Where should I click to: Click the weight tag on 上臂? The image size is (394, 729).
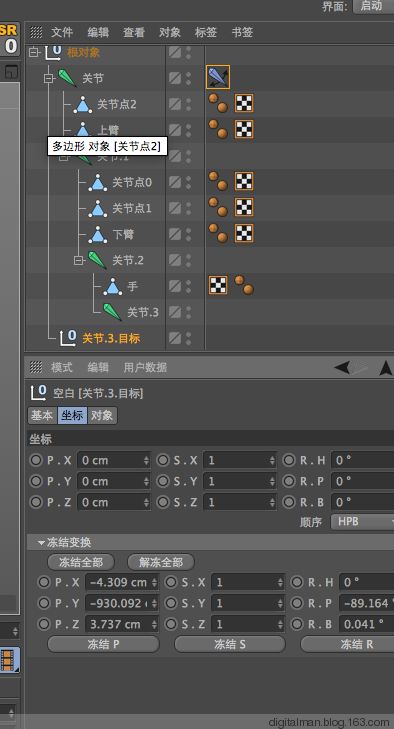point(218,129)
